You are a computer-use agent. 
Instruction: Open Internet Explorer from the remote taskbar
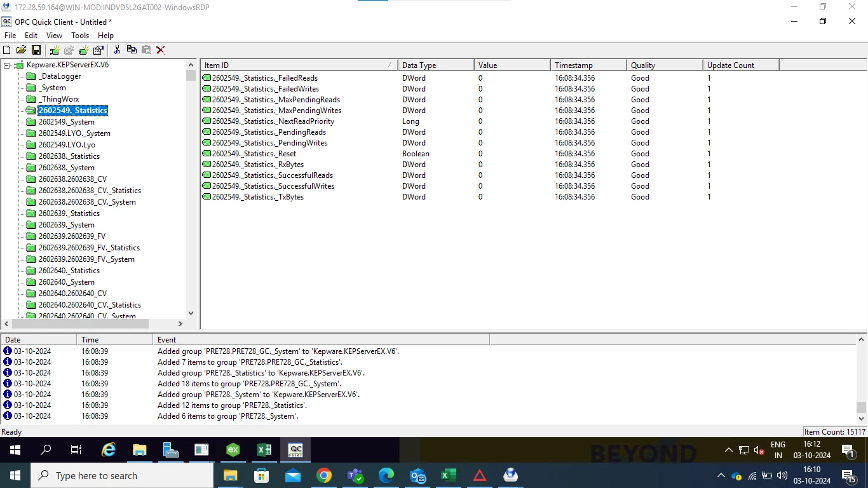[x=109, y=450]
